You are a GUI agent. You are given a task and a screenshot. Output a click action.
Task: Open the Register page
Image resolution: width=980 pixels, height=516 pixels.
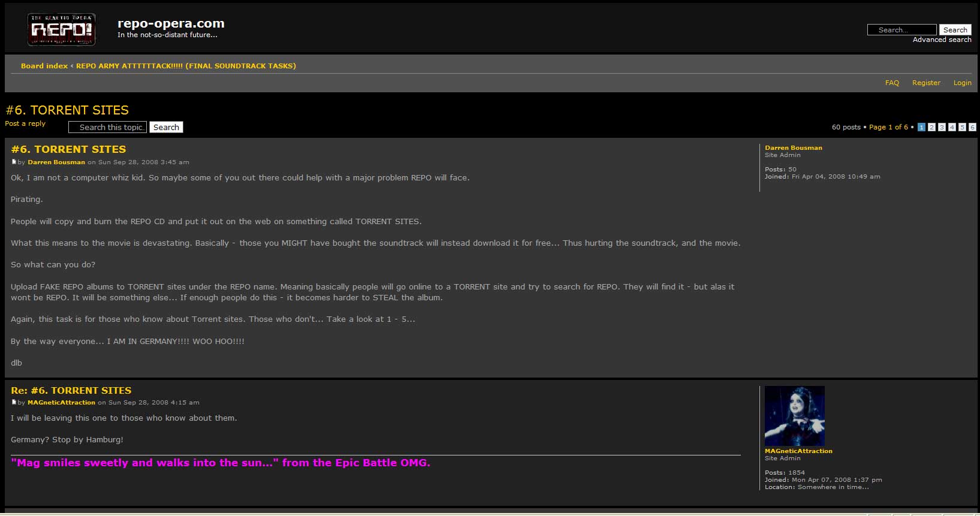[926, 83]
